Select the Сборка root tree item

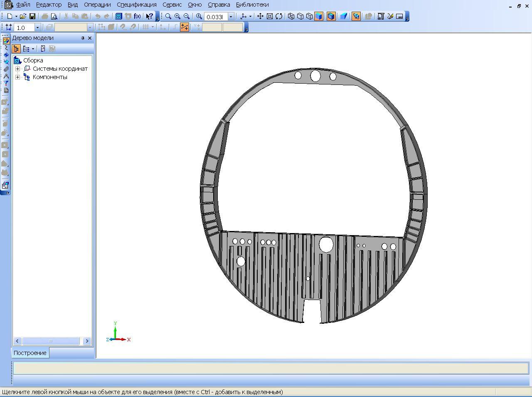[33, 60]
